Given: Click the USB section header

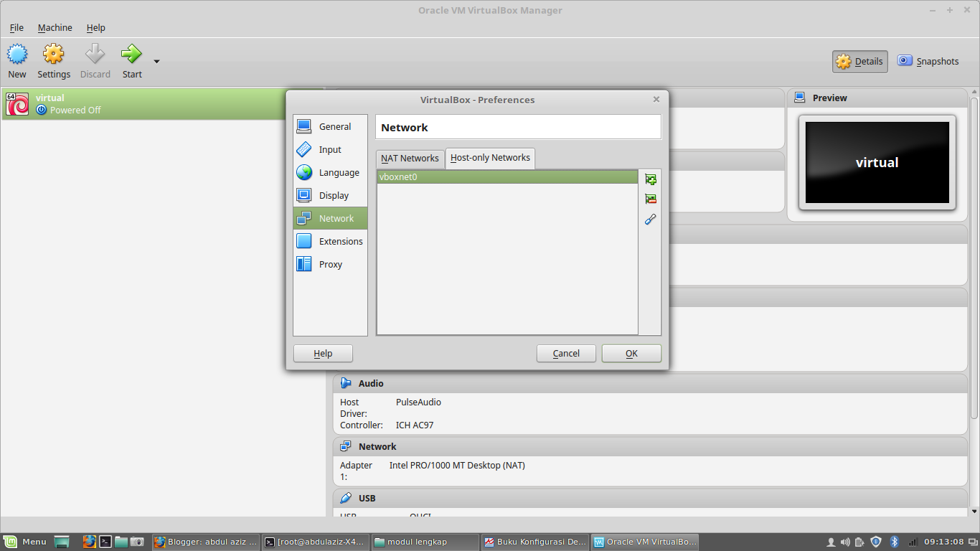Looking at the screenshot, I should tap(650, 498).
